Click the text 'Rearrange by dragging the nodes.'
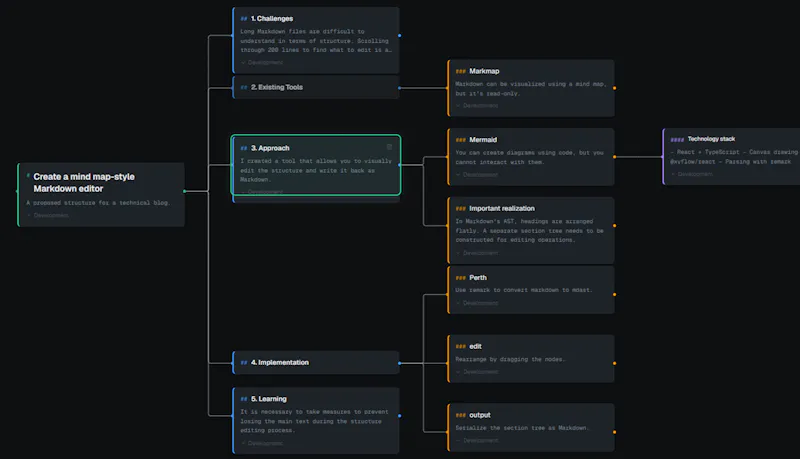The image size is (800, 459). [x=510, y=360]
